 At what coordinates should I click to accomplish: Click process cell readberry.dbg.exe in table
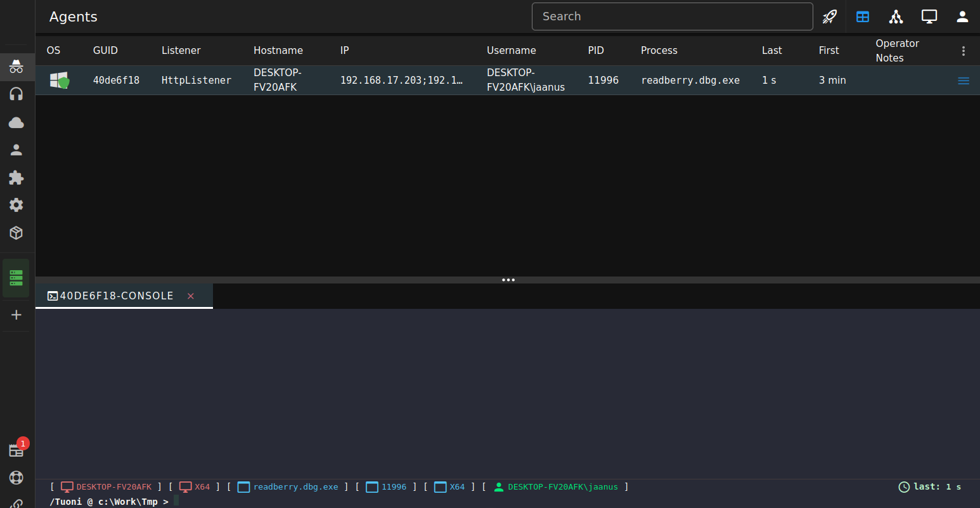(x=690, y=81)
